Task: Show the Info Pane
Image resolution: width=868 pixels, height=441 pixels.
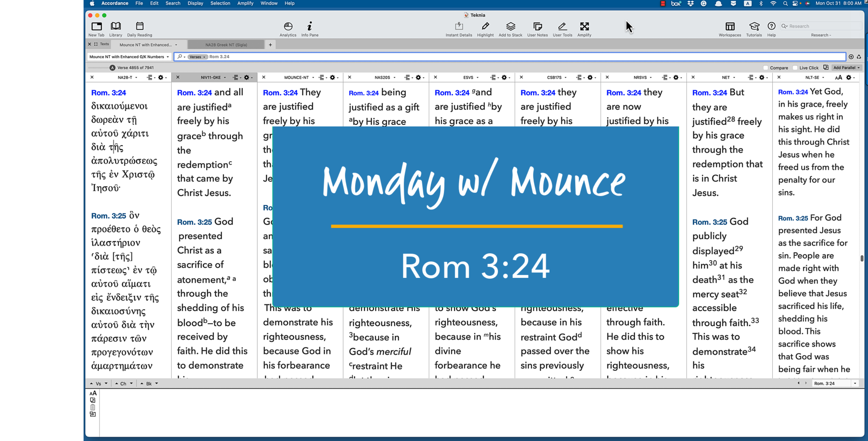Action: click(310, 29)
